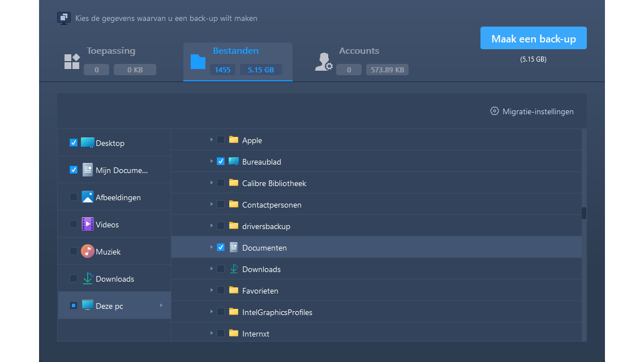Click the blue Bestanden folder icon
This screenshot has height=362, width=644.
198,62
